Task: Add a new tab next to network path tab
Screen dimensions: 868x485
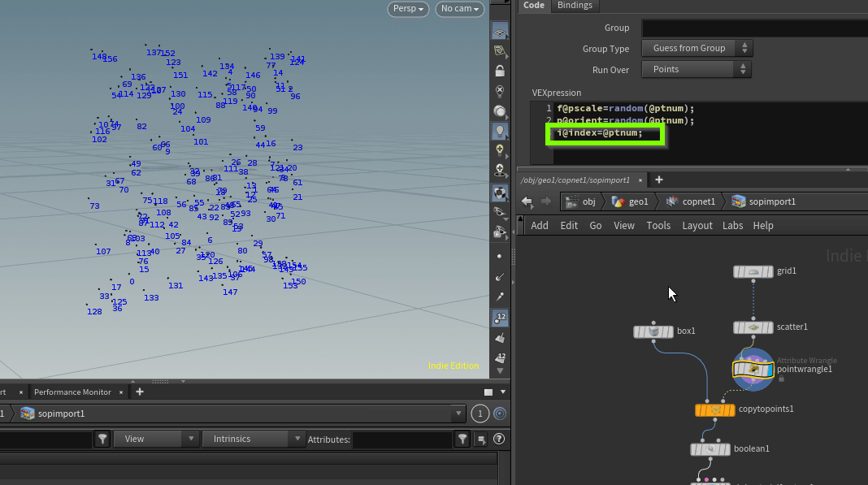Action: [x=659, y=180]
